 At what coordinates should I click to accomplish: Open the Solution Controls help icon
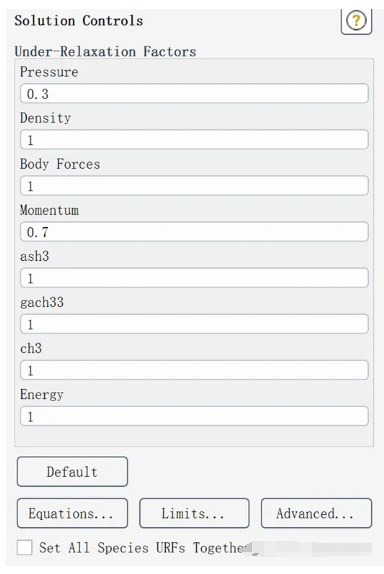point(356,21)
